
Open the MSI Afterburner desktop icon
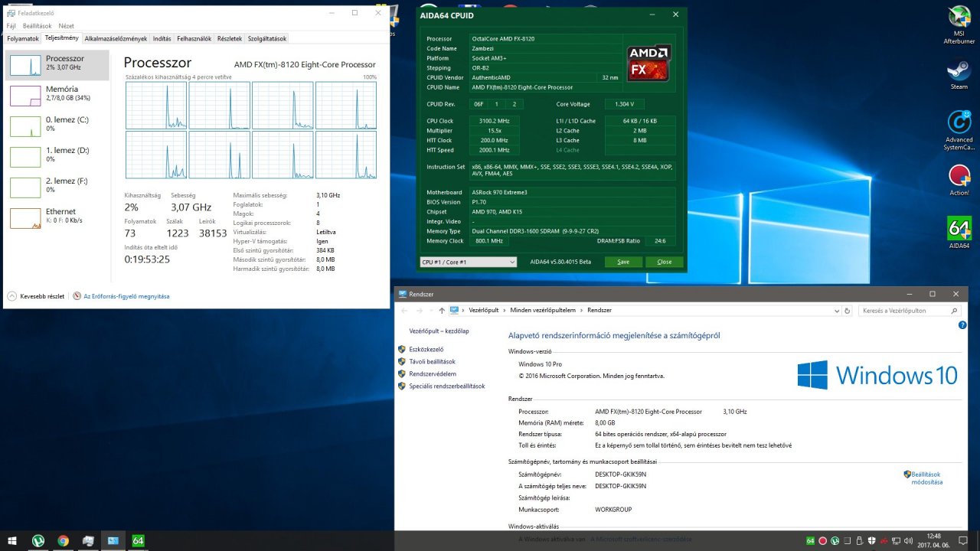tap(959, 24)
